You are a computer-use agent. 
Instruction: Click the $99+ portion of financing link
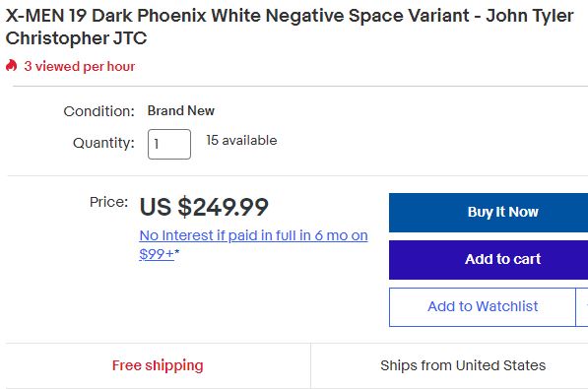157,254
